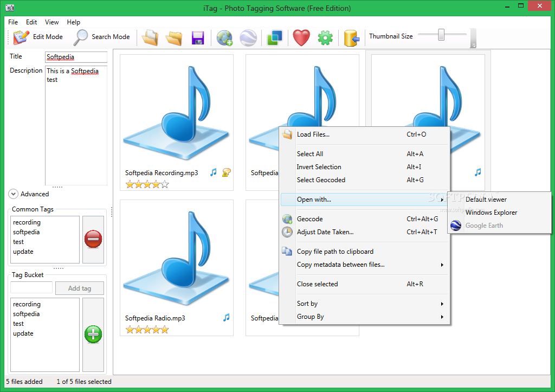Open with Default viewer
The image size is (555, 392).
tap(499, 200)
